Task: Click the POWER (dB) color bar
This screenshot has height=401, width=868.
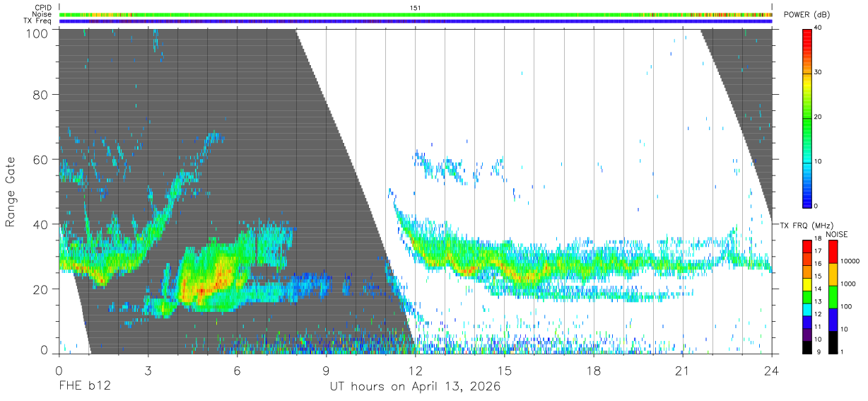Action: click(x=808, y=117)
